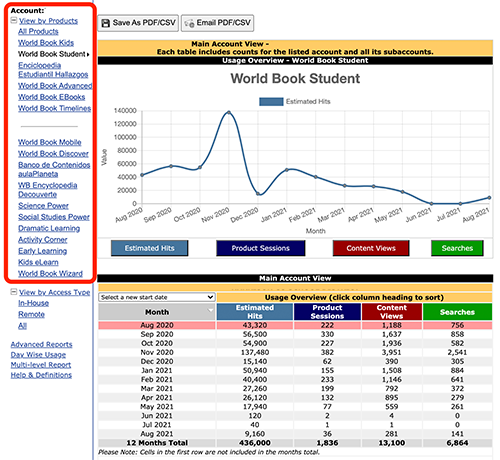Collapse the View by Access Type tree
The width and height of the screenshot is (500, 460).
pyautogui.click(x=14, y=292)
